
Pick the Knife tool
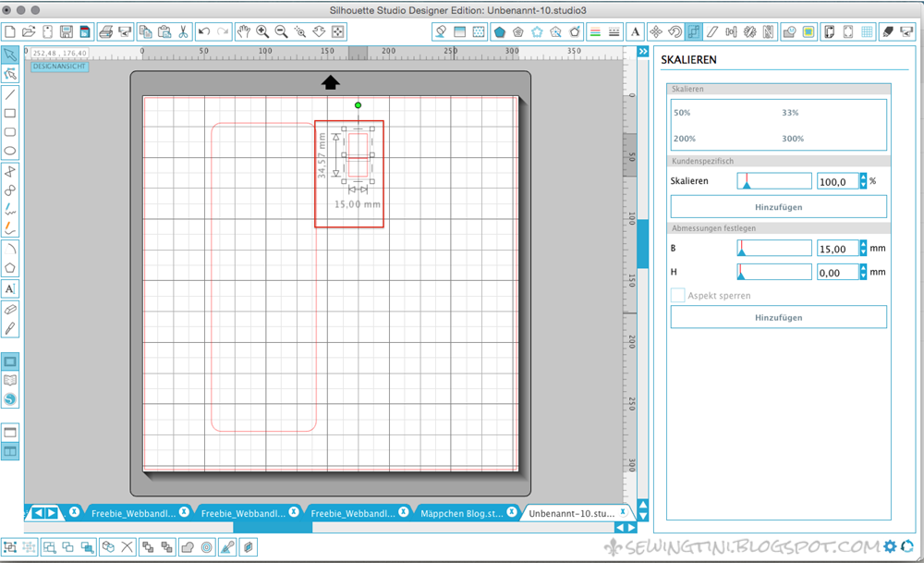[10, 328]
